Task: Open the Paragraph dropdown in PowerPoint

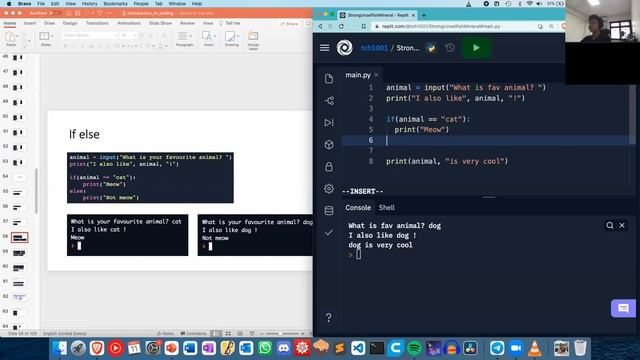Action: [184, 39]
